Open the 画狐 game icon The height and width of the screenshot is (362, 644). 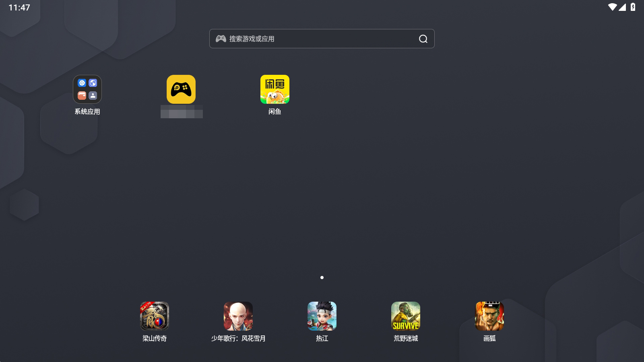tap(489, 316)
